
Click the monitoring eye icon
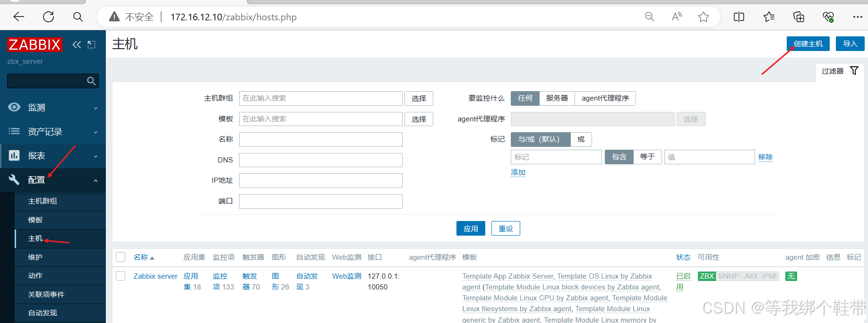click(14, 107)
